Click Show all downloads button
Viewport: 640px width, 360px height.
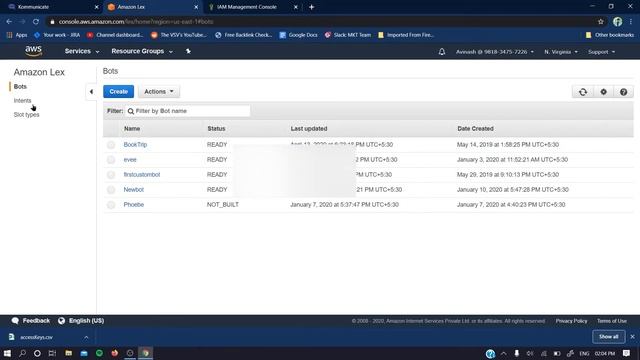click(609, 337)
